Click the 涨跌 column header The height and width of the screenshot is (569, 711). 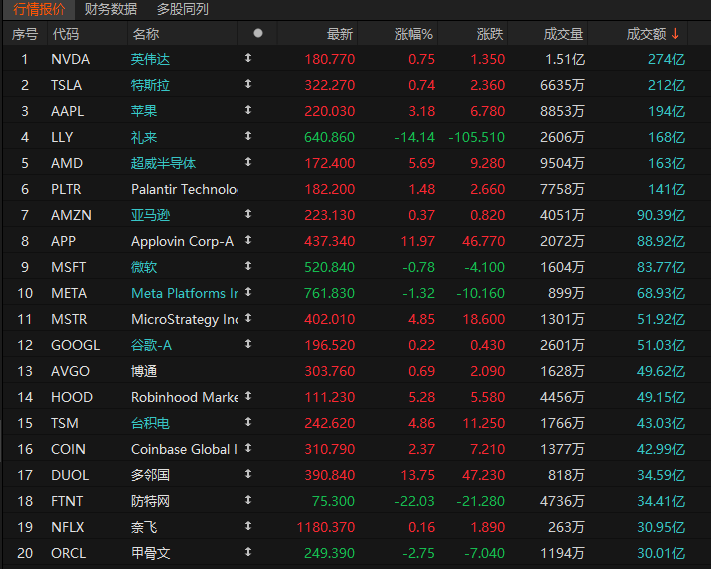pyautogui.click(x=490, y=34)
